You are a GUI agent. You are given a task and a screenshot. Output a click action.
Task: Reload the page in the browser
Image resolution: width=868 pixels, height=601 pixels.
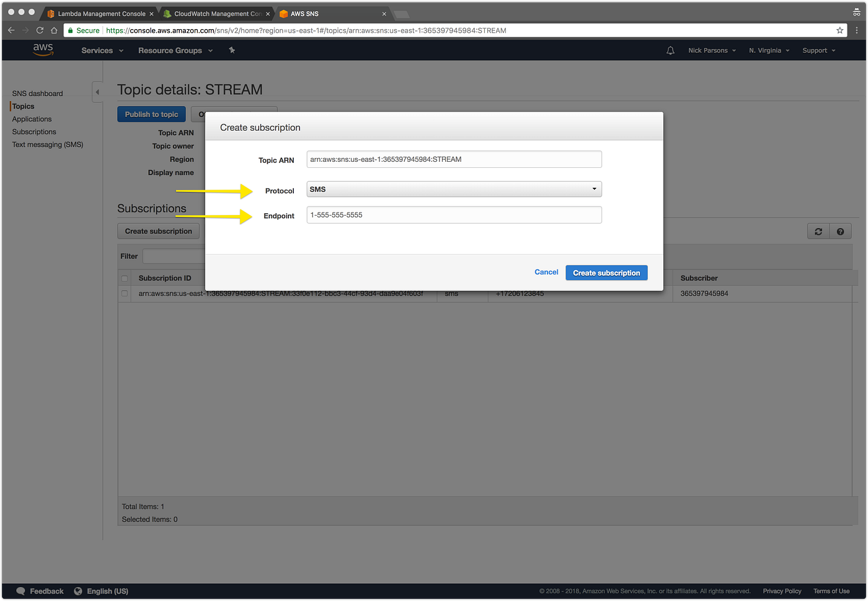pos(39,30)
